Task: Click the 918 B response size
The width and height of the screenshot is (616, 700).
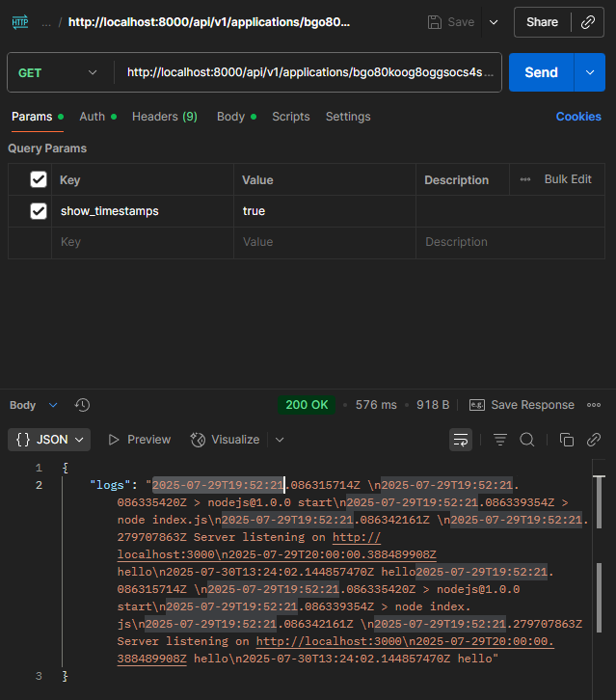Action: [433, 405]
